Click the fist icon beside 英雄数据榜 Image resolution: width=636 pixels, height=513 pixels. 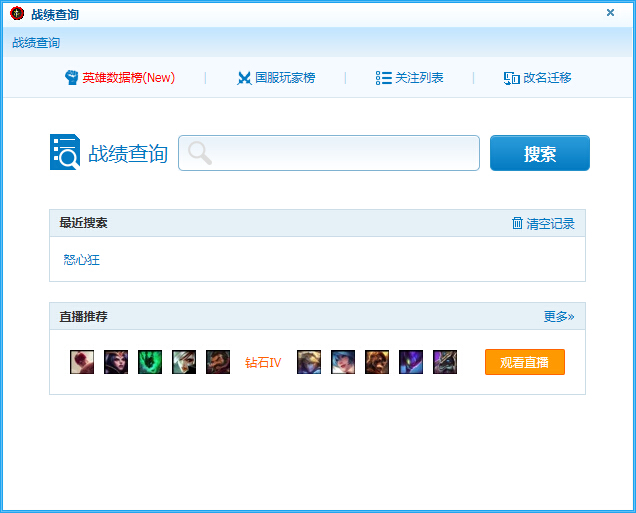point(72,77)
